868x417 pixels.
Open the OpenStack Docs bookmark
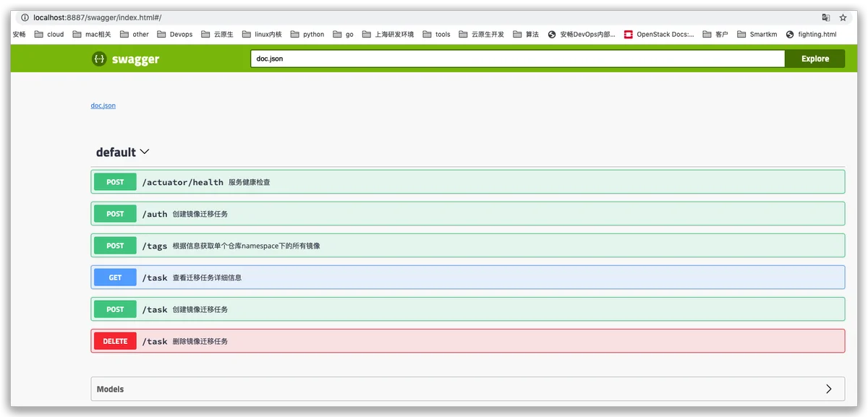point(660,34)
